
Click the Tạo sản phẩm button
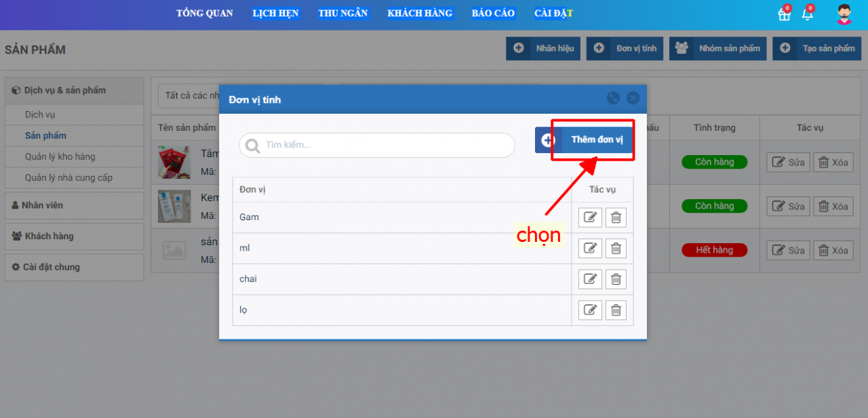point(816,49)
